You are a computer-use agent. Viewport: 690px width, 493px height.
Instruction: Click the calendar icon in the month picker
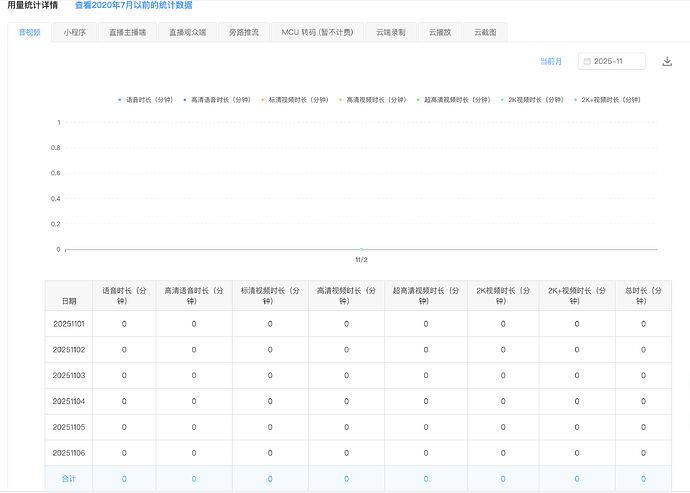(x=586, y=62)
